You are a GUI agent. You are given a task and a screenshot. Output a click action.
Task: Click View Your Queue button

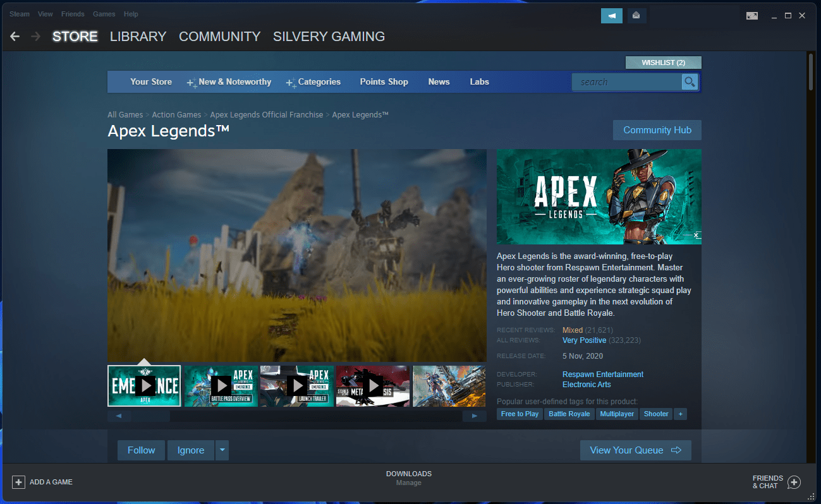tap(636, 450)
